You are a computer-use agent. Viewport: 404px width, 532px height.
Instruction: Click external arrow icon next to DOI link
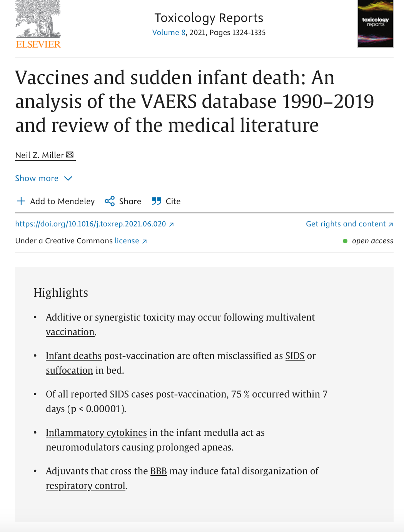click(x=171, y=224)
